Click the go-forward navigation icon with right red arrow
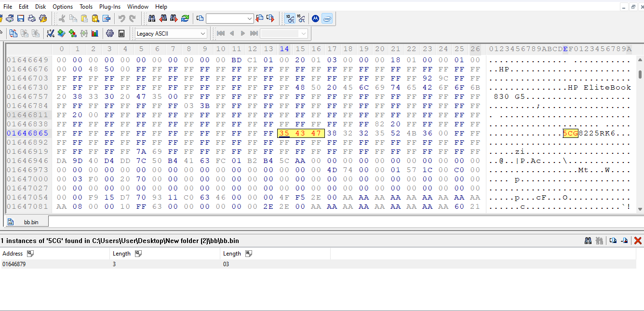Image resolution: width=644 pixels, height=311 pixels. tap(270, 18)
